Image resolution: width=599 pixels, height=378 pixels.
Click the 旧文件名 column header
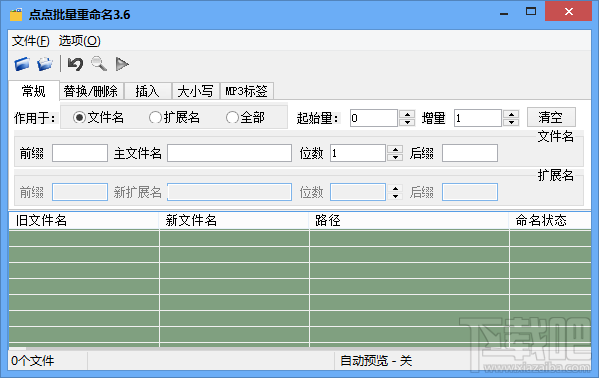84,221
